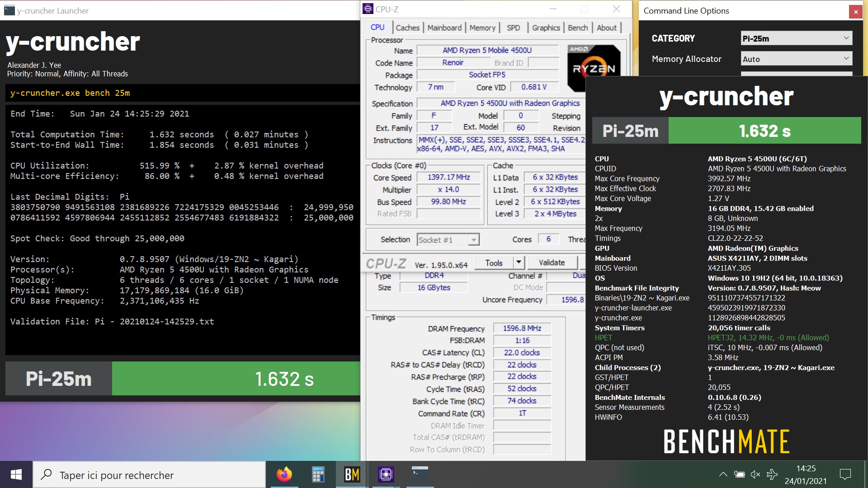This screenshot has width=868, height=488.
Task: Open the SPD tab
Action: (x=514, y=28)
